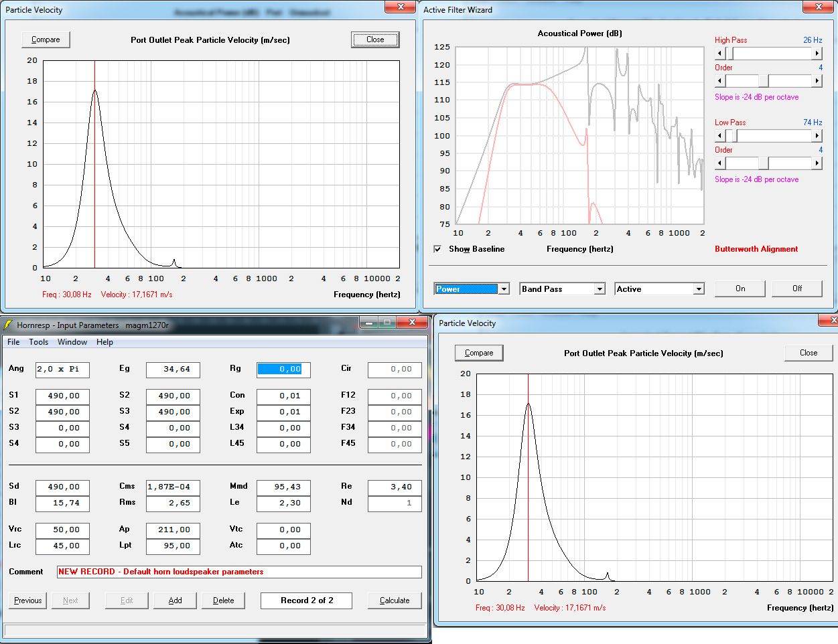The image size is (838, 644).
Task: Toggle the Show Baseline checkbox
Action: (437, 249)
